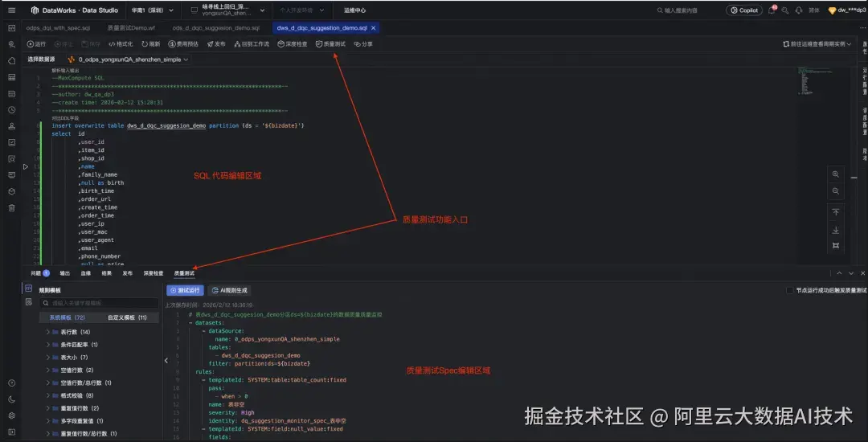Expand the bottom panel with up chevron
The height and width of the screenshot is (442, 868).
click(x=839, y=273)
